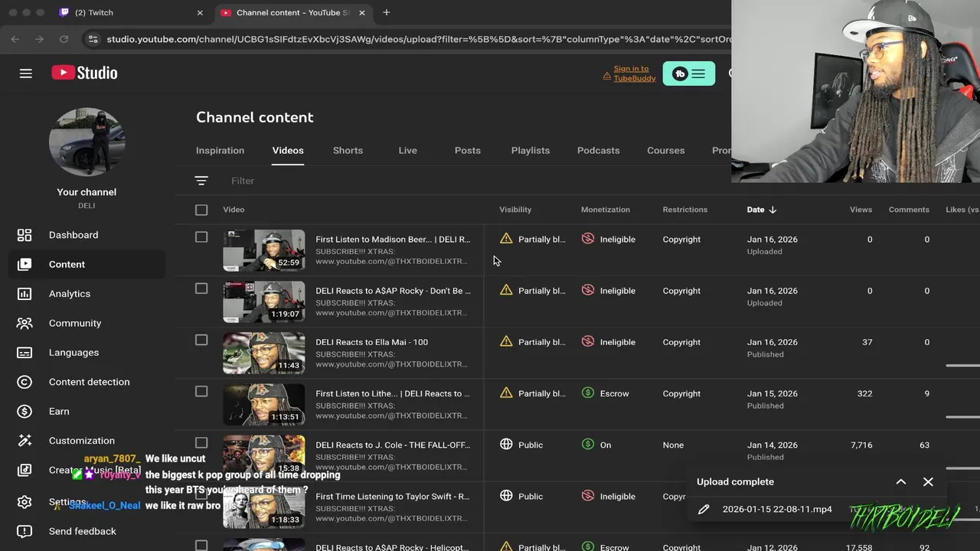Click warning icon on A$AP Rocky Don't Be row

click(506, 290)
